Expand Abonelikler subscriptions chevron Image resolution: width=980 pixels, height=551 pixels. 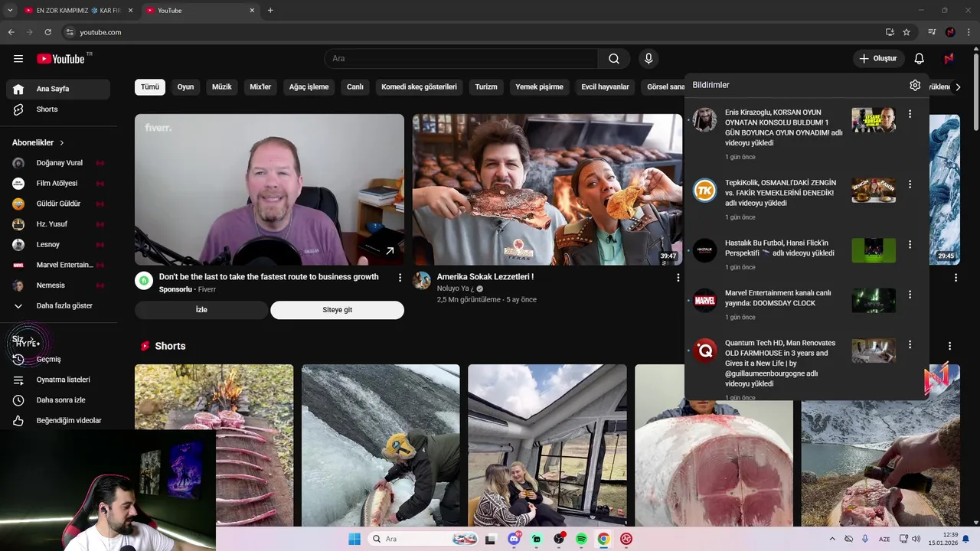(x=62, y=143)
